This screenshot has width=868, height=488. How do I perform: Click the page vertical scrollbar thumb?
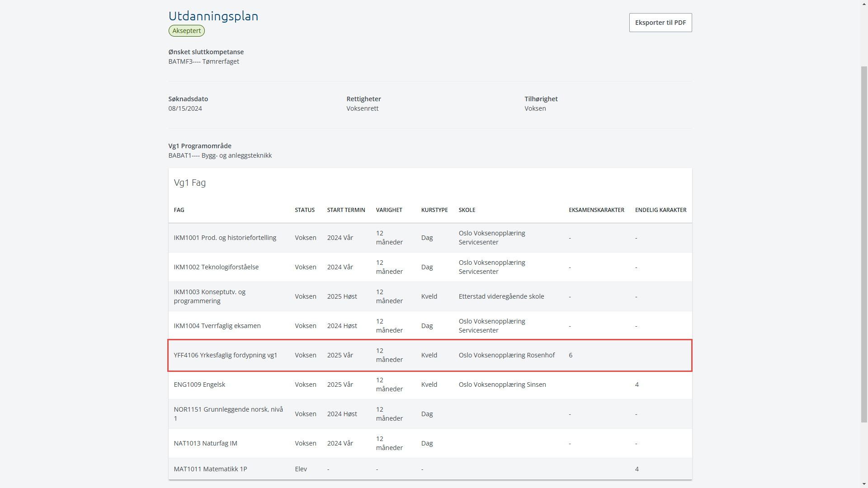pos(864,244)
